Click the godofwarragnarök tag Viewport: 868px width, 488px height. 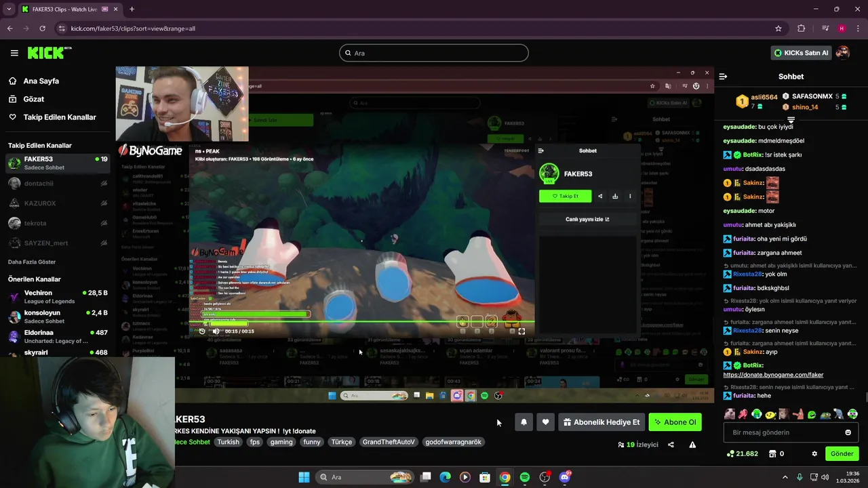point(453,442)
